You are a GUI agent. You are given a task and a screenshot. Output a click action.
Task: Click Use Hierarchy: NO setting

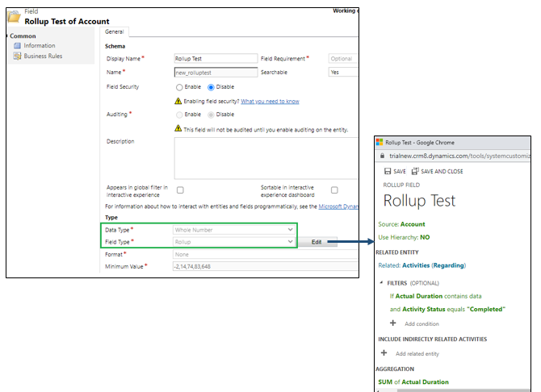[x=404, y=237]
